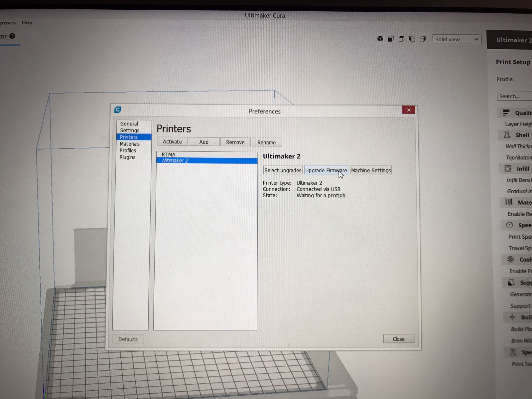Select the 3D perspective view cube icon
Screen dimensions: 532x399
coord(380,39)
